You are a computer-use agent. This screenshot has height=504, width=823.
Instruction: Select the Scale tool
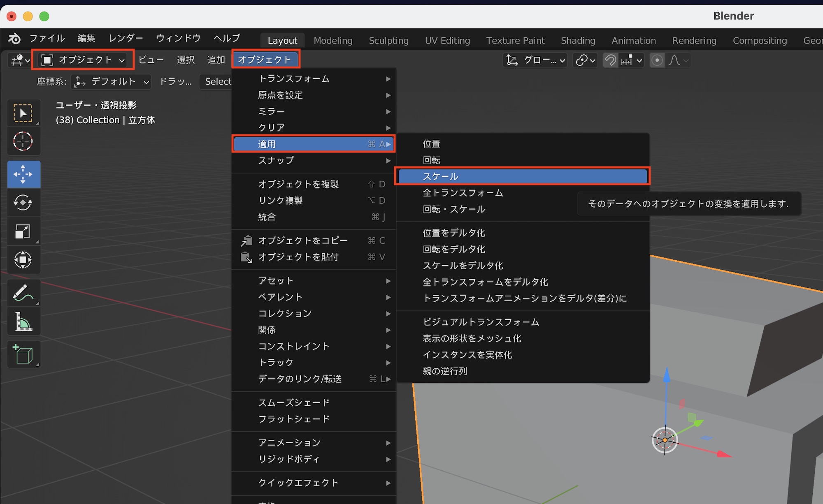click(23, 231)
